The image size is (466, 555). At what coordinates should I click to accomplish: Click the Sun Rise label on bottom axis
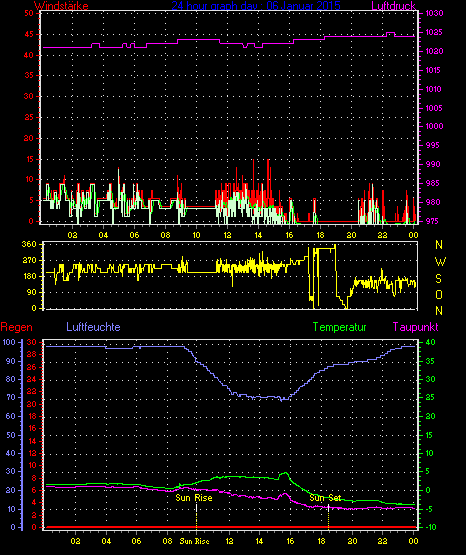coord(195,541)
